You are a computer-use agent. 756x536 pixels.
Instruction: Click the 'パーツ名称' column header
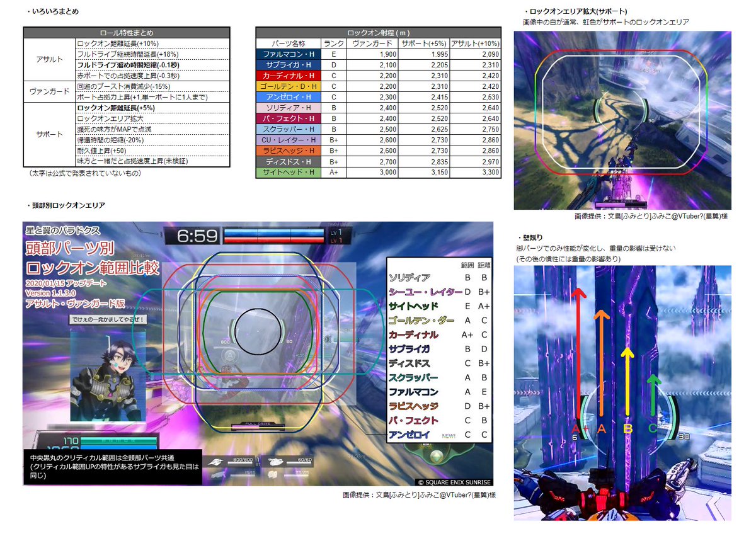coord(289,43)
